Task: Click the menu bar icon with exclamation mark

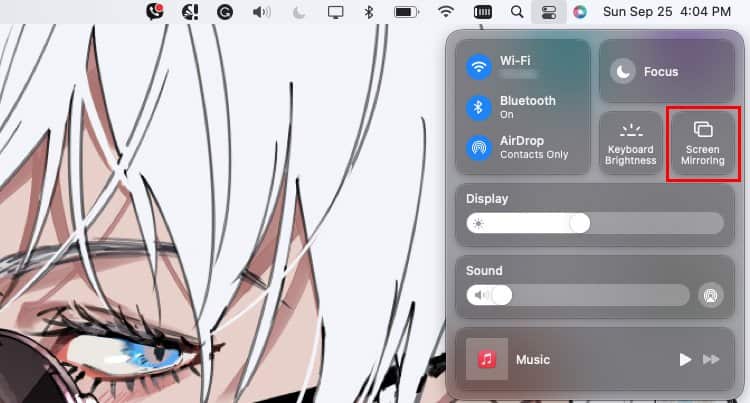Action: 190,12
